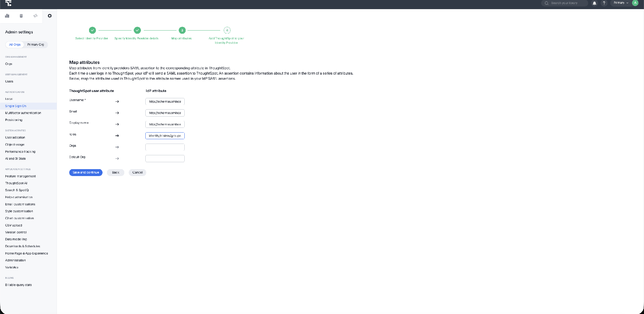Open Email customisations settings
Screen dimensions: 644x314
[x=20, y=204]
